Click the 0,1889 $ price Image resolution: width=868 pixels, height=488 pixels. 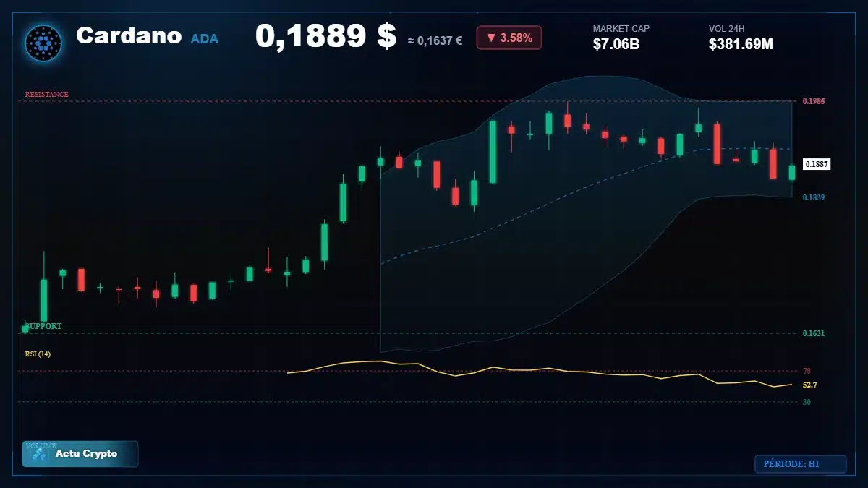click(325, 36)
